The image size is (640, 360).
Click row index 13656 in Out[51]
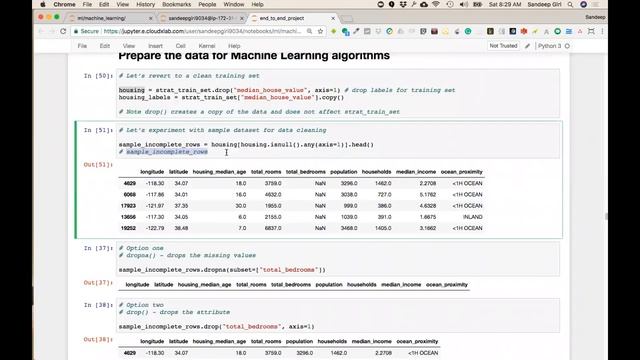128,217
